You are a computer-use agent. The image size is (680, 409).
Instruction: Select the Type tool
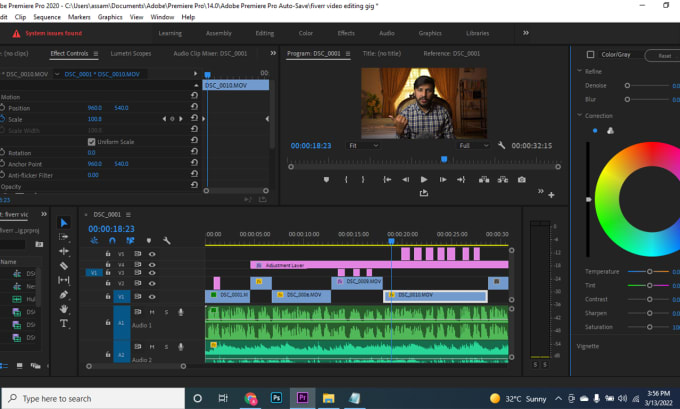(64, 324)
